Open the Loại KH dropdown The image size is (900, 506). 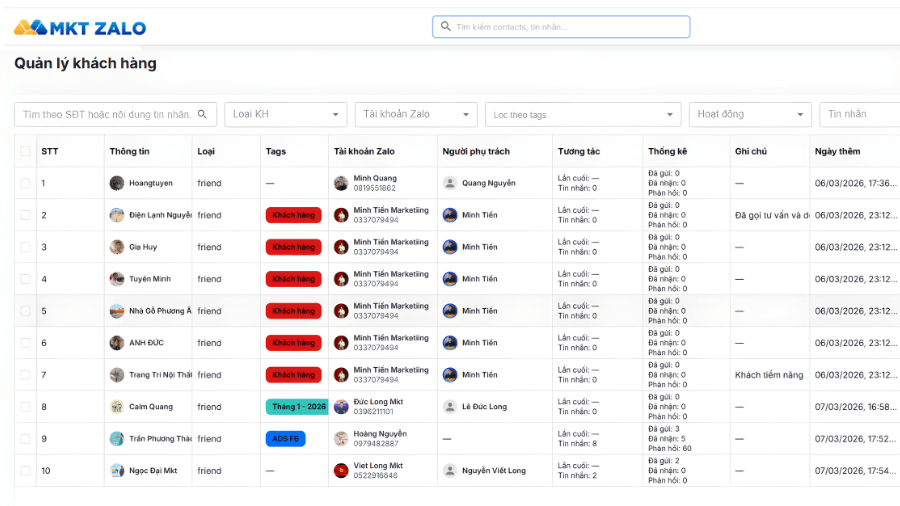286,114
